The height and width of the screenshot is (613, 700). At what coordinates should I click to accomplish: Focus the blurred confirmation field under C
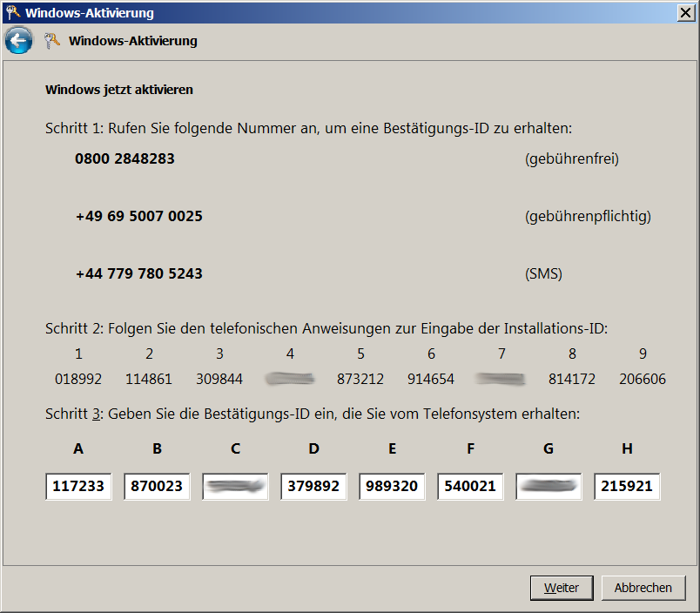[235, 487]
